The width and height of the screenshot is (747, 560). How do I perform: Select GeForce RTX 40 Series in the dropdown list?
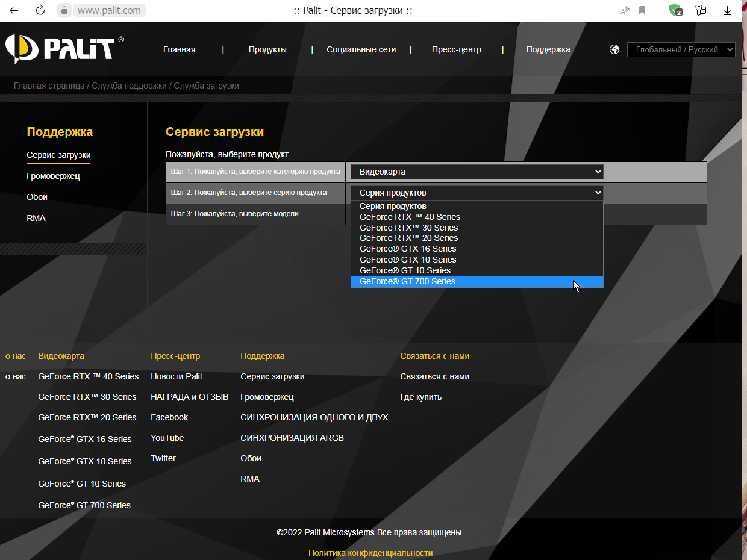click(x=477, y=217)
